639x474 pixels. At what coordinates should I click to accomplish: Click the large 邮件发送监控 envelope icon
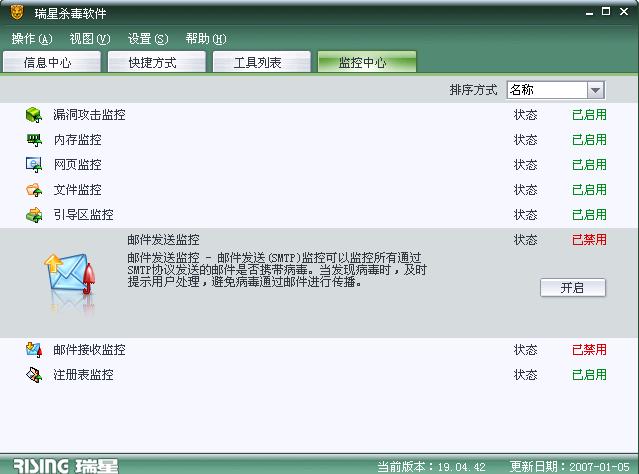coord(70,273)
